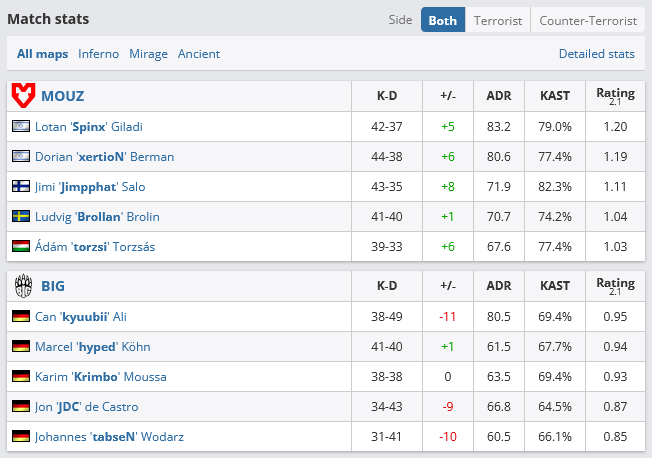Open Dorian 'xertioN' Berman's player page
This screenshot has height=458, width=652.
104,157
